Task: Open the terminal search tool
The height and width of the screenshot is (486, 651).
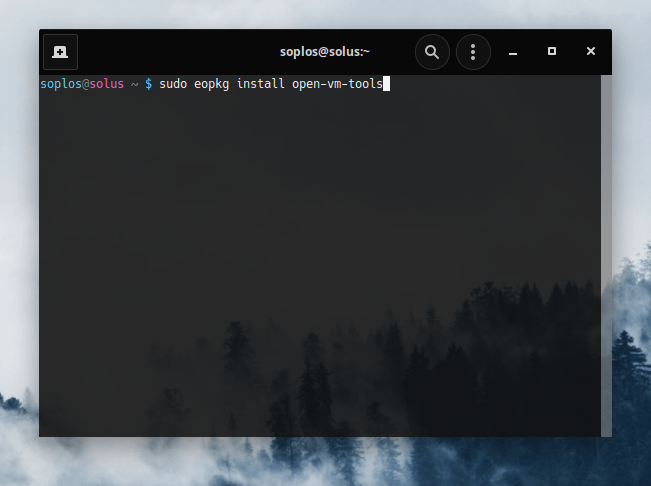Action: [x=432, y=52]
